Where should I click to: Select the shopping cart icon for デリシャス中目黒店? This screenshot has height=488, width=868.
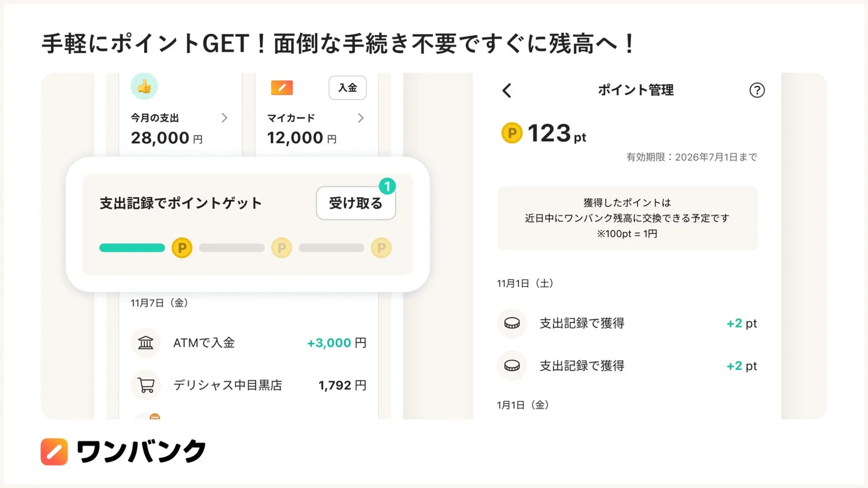146,385
